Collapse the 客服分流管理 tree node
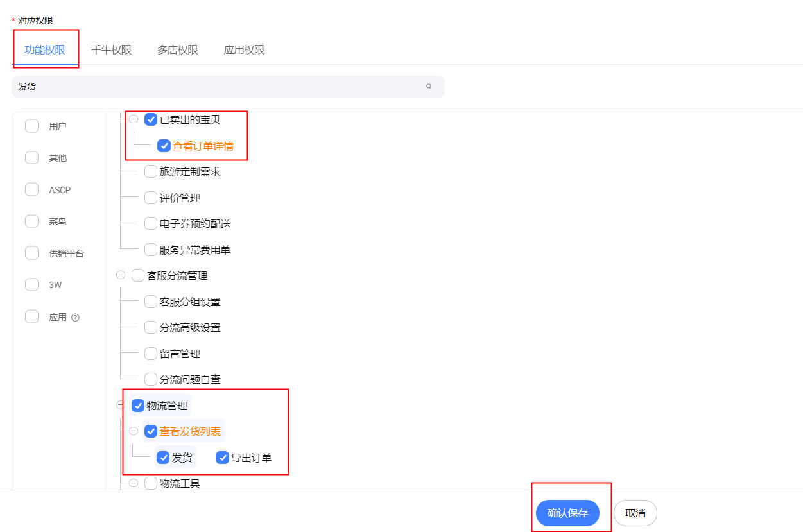 (x=121, y=275)
